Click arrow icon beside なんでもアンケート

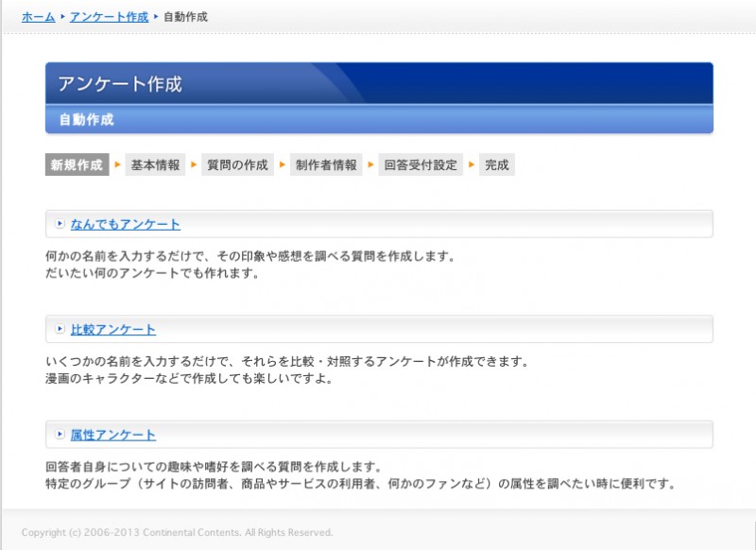[60, 224]
